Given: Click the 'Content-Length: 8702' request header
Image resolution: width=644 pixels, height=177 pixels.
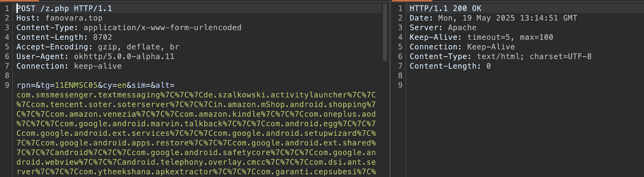Looking at the screenshot, I should tap(64, 37).
